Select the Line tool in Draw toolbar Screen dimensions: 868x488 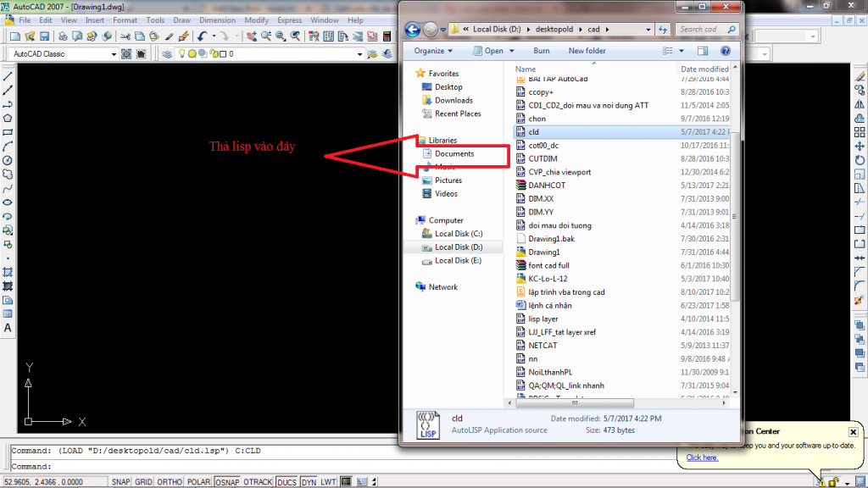(x=8, y=76)
